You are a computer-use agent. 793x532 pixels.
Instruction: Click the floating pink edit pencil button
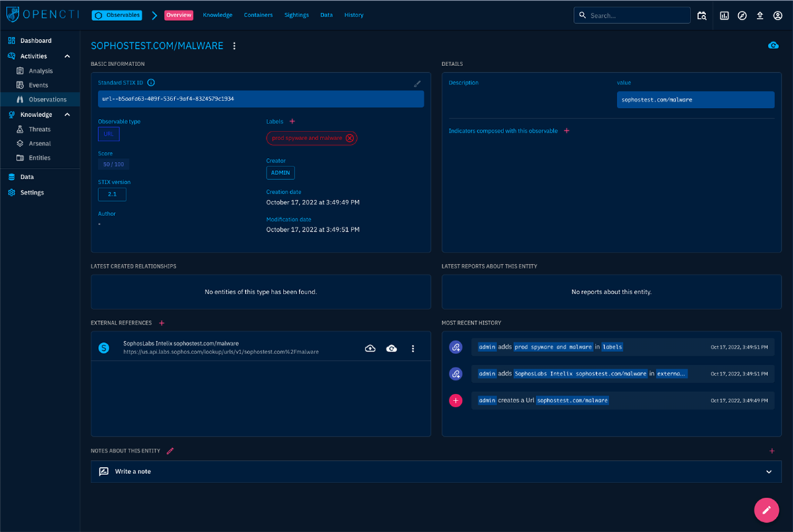coord(767,510)
